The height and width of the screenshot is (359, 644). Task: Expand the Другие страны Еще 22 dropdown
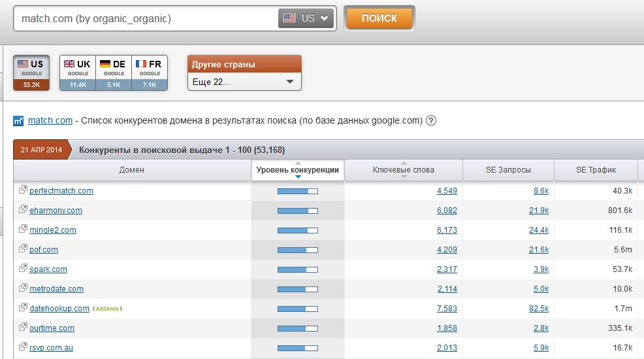tap(244, 82)
